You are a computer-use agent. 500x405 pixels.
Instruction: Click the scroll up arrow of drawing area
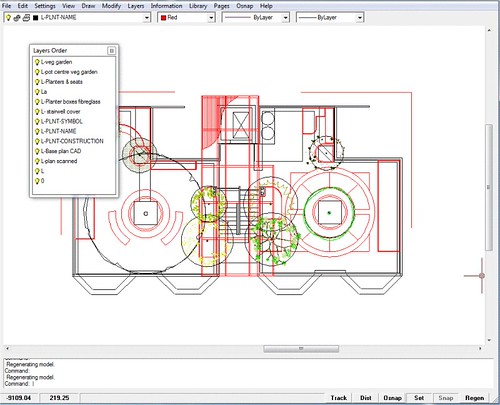coord(489,30)
